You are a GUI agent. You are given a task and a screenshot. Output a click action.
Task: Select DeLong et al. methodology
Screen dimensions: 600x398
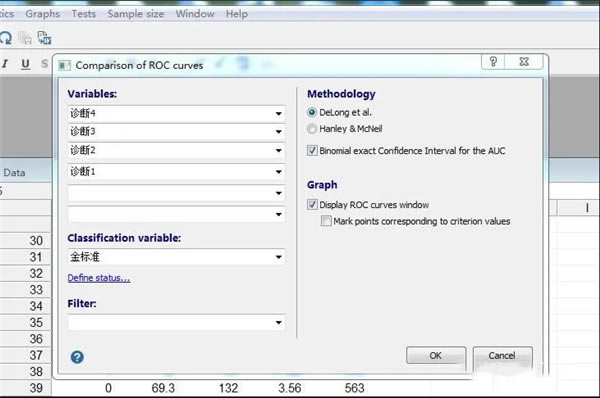(311, 113)
